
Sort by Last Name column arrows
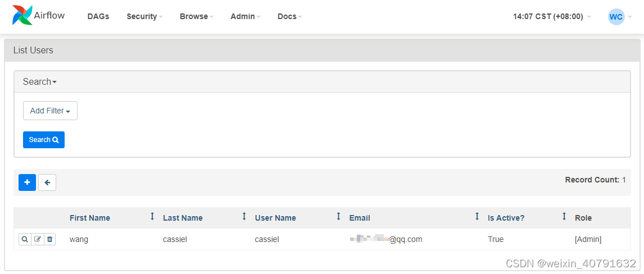click(244, 217)
